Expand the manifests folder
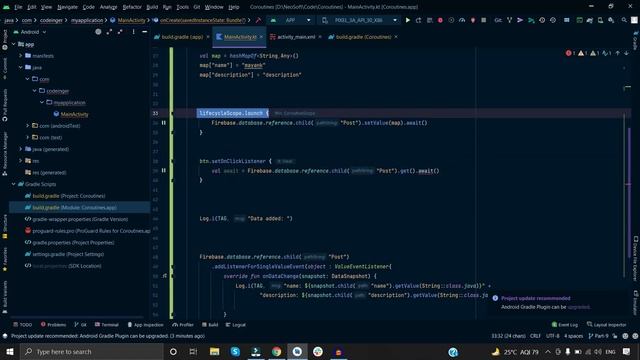Image resolution: width=640 pixels, height=360 pixels. [21, 56]
